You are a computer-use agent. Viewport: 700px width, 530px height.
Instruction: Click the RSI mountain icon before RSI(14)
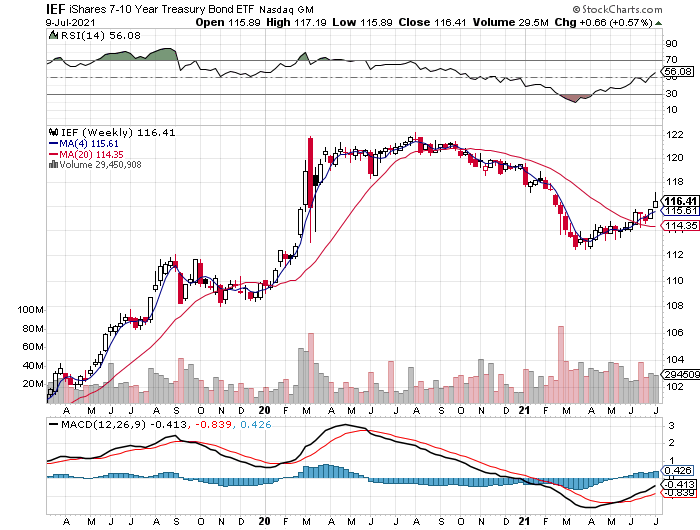coord(53,35)
